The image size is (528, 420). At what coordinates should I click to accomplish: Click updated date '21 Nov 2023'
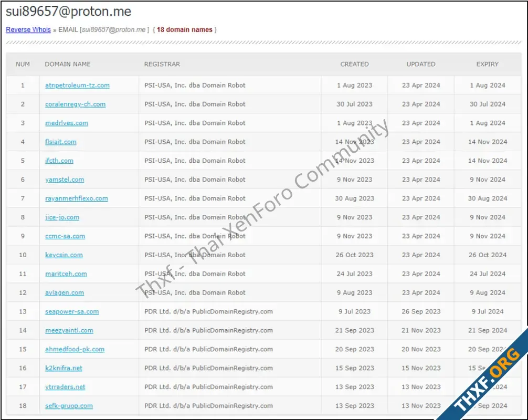[421, 330]
